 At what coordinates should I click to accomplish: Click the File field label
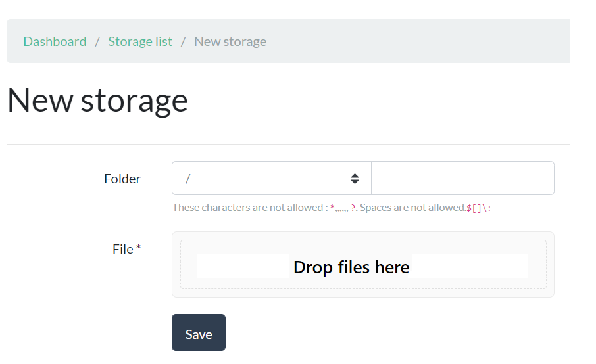(123, 250)
